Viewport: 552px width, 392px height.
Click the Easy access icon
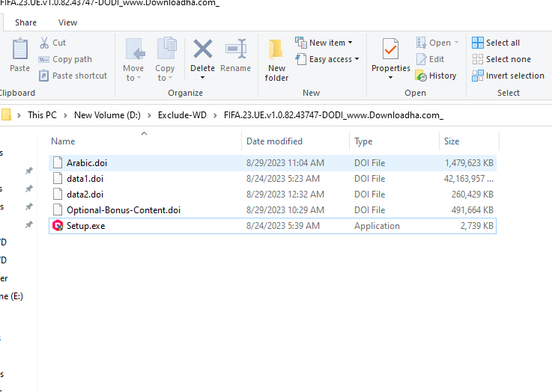pyautogui.click(x=300, y=59)
